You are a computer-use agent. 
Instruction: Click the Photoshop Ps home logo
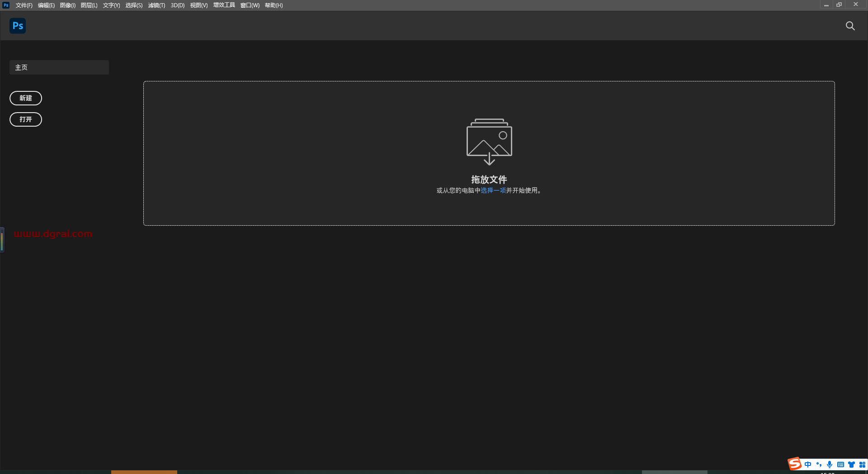point(18,26)
